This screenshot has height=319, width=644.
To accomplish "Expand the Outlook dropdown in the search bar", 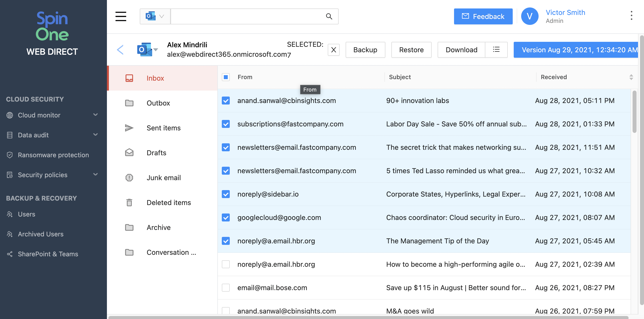I will (161, 16).
